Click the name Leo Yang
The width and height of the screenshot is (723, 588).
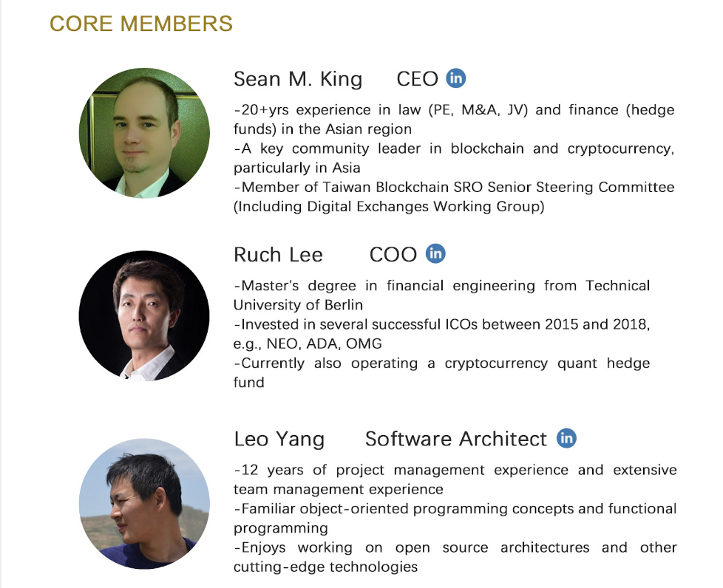[279, 440]
